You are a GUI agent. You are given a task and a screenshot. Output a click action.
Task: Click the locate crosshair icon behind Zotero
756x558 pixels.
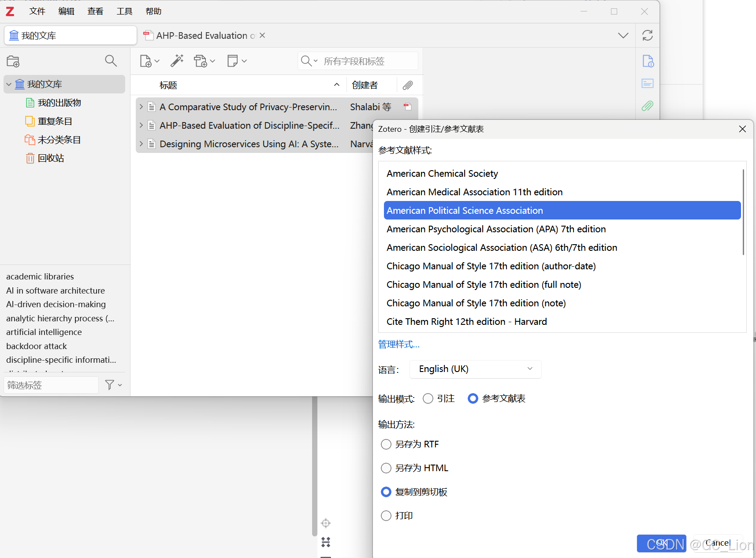326,523
